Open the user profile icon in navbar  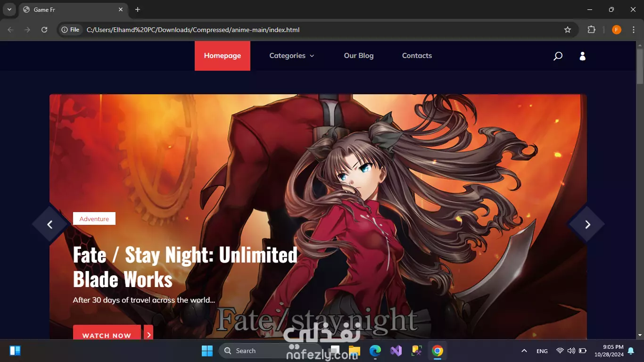pos(583,56)
